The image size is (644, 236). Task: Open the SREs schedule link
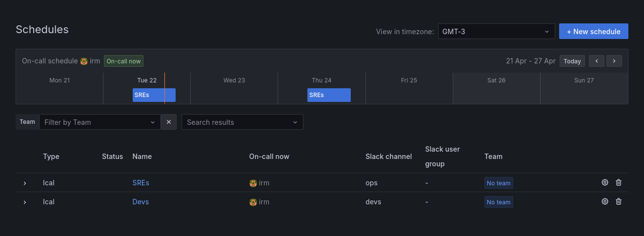[x=141, y=183]
